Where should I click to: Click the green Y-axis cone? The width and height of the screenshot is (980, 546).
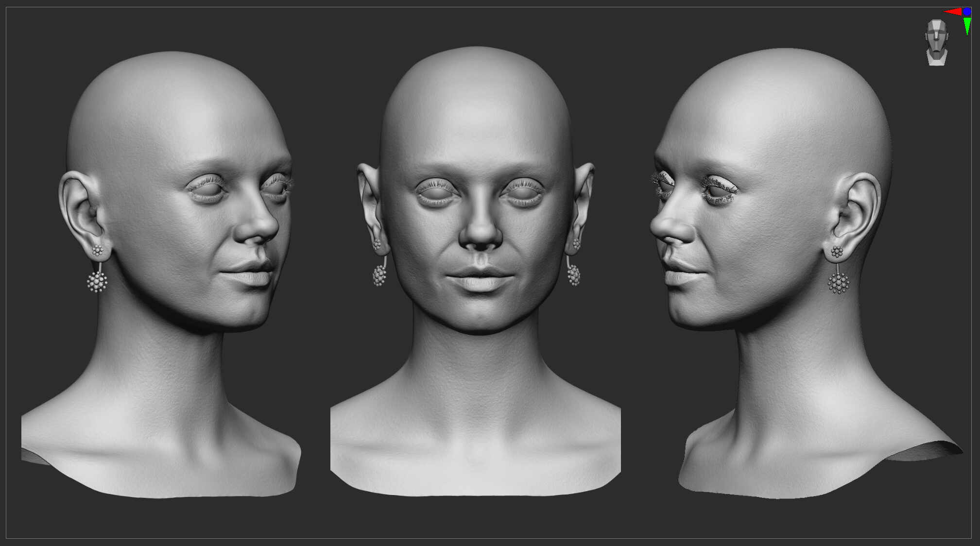[967, 26]
